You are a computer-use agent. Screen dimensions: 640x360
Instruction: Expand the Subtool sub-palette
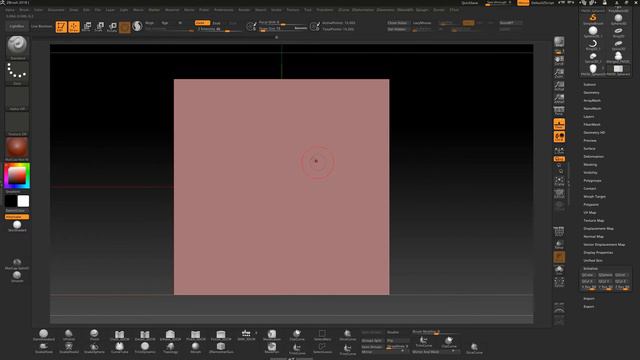[590, 84]
